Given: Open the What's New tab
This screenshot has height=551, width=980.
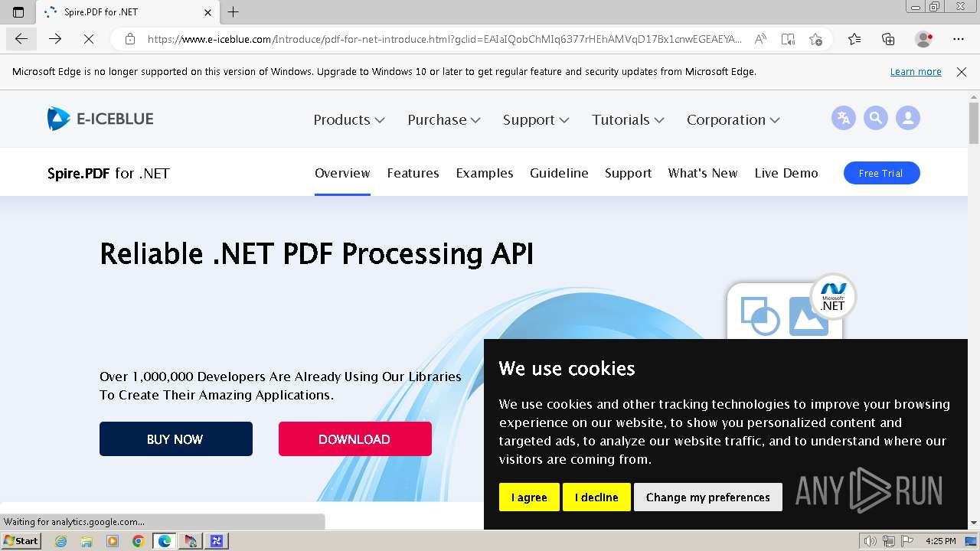Looking at the screenshot, I should (703, 173).
